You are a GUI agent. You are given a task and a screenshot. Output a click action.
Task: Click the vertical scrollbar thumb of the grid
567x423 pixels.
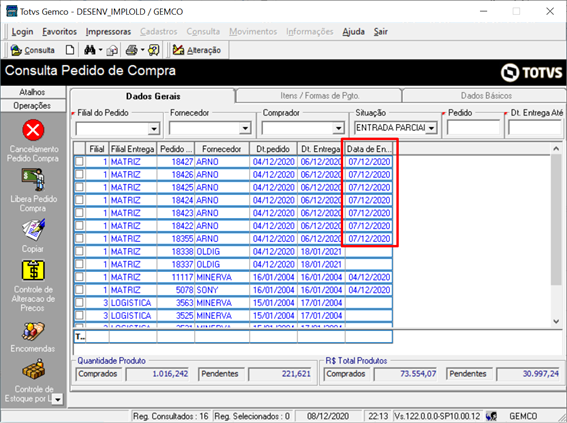pos(556,219)
